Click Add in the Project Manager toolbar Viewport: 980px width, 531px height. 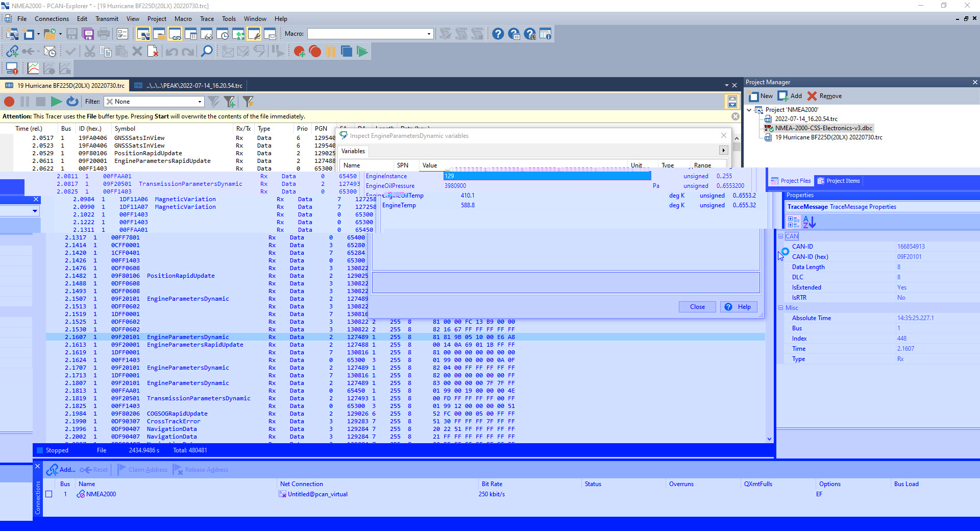click(790, 96)
